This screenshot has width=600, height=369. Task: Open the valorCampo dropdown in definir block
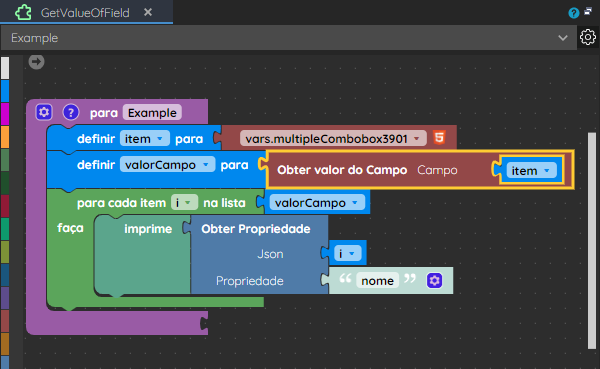[x=167, y=165]
